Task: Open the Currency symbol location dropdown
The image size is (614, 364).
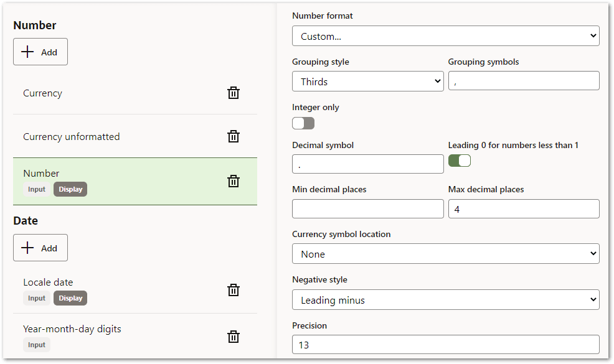Action: (x=446, y=254)
